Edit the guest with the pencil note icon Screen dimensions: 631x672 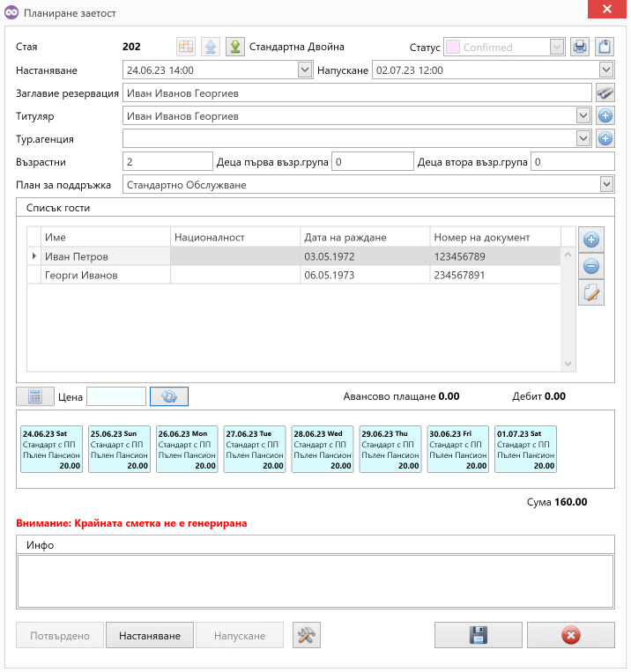592,294
